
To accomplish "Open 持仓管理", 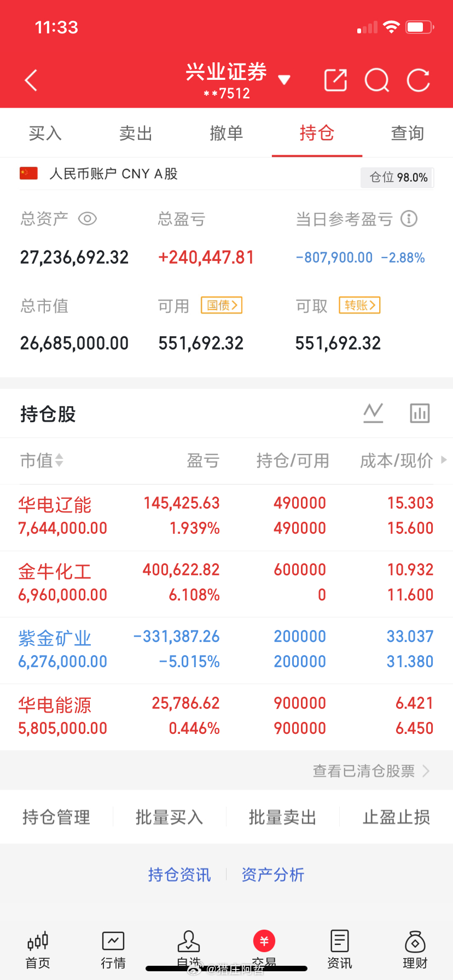I will [x=56, y=817].
